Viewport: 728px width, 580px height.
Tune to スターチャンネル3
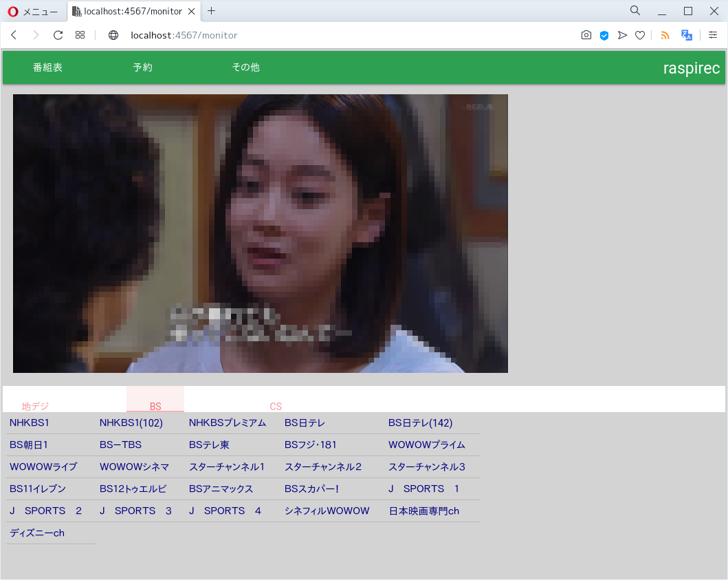(x=427, y=466)
